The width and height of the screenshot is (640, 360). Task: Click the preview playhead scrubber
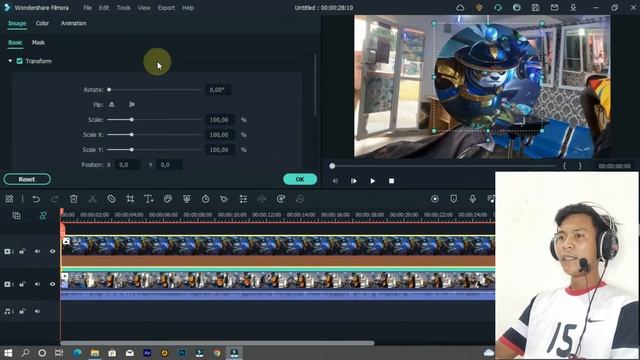tap(332, 166)
